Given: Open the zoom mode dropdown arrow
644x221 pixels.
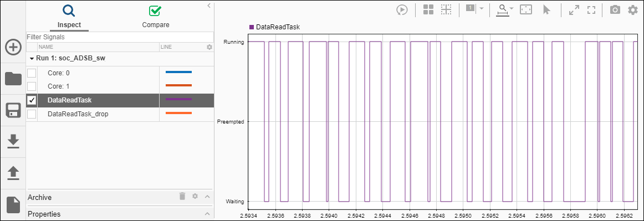Looking at the screenshot, I should tap(512, 9).
